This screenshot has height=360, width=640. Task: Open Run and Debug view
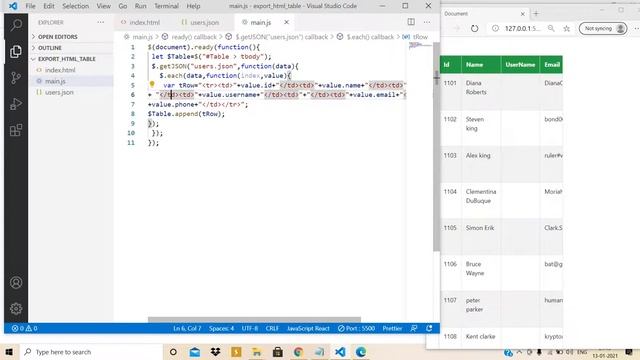(16, 104)
